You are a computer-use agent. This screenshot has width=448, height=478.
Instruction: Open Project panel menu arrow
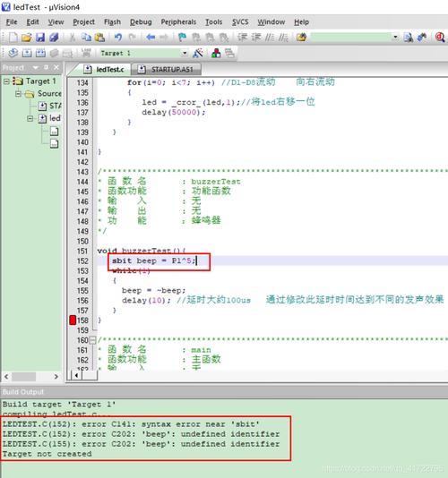coord(36,67)
